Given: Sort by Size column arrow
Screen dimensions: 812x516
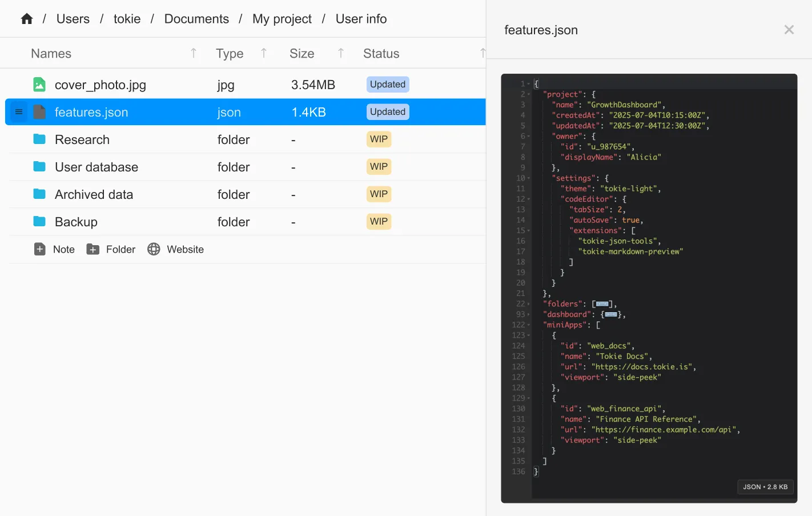Looking at the screenshot, I should point(341,53).
